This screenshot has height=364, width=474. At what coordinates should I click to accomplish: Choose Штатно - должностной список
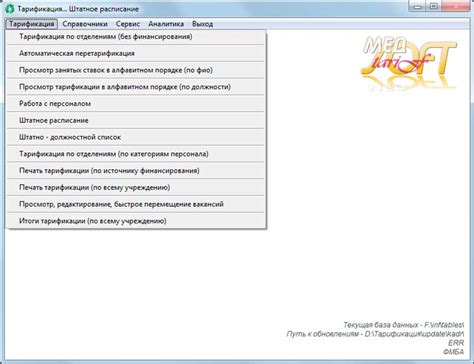pyautogui.click(x=136, y=137)
